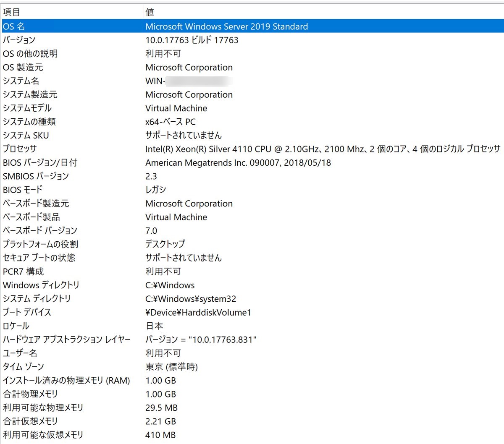The height and width of the screenshot is (444, 504).
Task: Select the バージョン row label
Action: point(19,40)
